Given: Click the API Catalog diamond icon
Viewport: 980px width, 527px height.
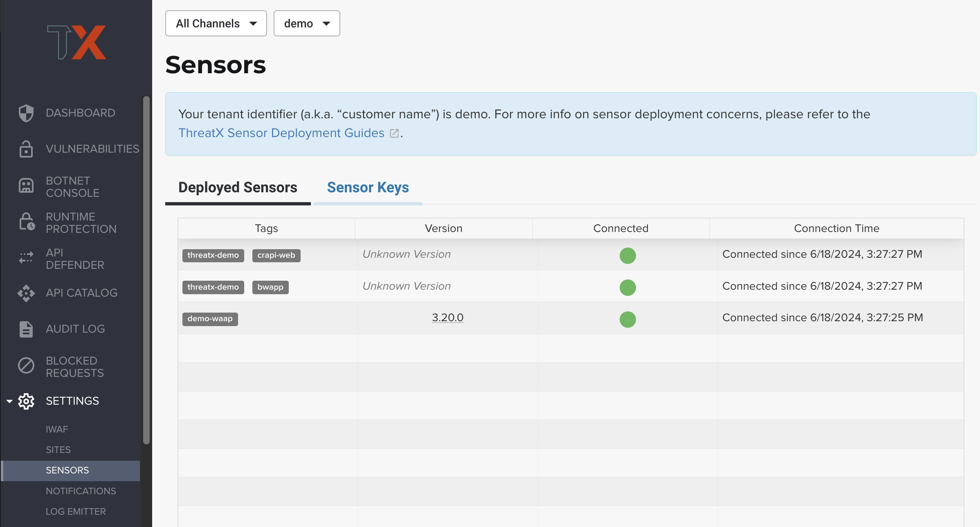Looking at the screenshot, I should (26, 293).
